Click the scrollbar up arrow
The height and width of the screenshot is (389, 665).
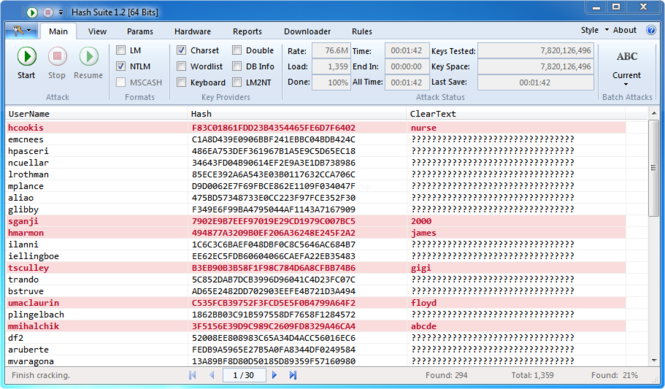653,113
